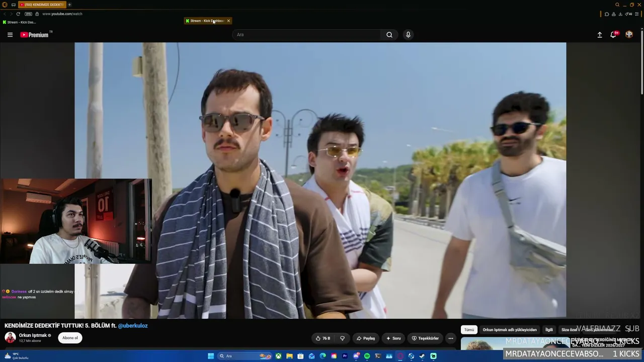
Task: Open the @uberkuloz channel link
Action: [133, 326]
